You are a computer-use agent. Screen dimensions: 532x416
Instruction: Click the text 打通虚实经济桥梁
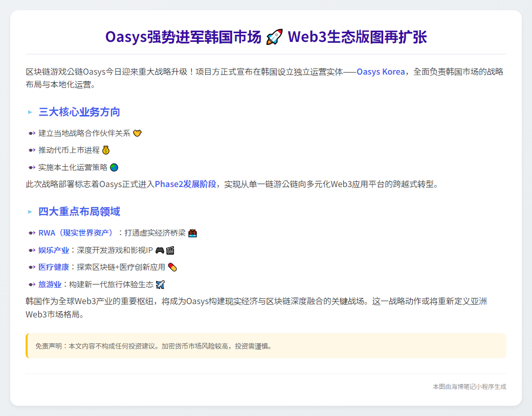point(155,233)
